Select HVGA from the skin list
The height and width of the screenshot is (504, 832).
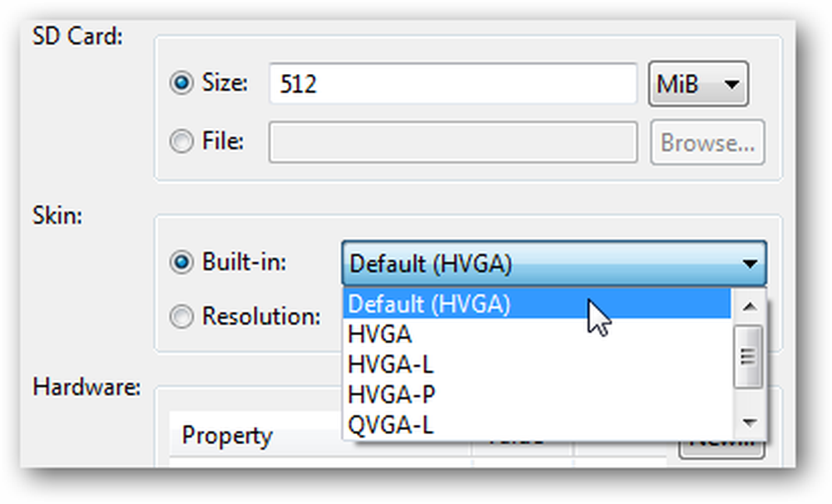pyautogui.click(x=537, y=334)
